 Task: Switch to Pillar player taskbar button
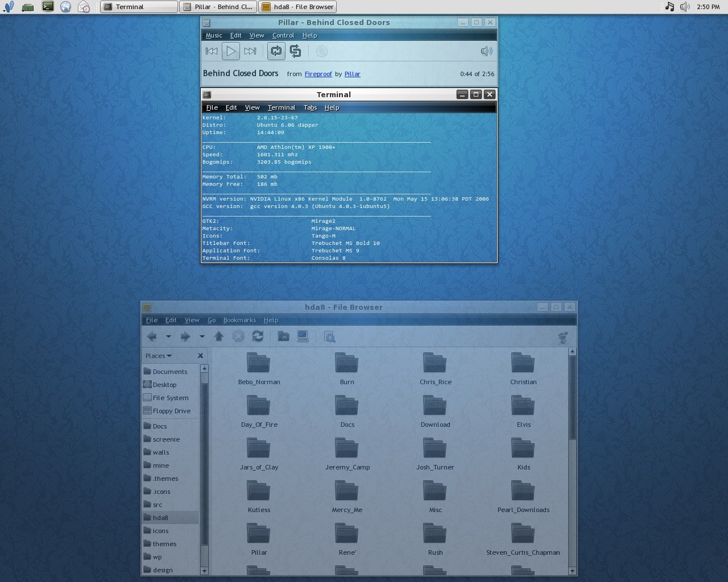click(x=218, y=7)
